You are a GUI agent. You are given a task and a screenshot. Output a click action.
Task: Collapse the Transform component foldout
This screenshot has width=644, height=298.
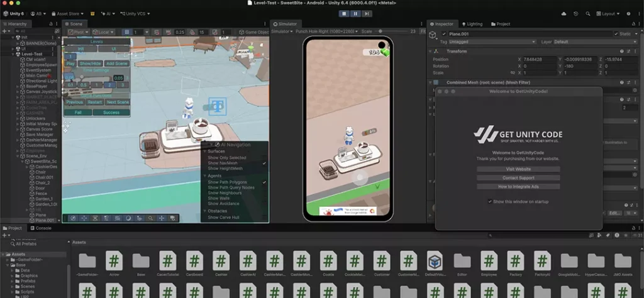(x=430, y=52)
